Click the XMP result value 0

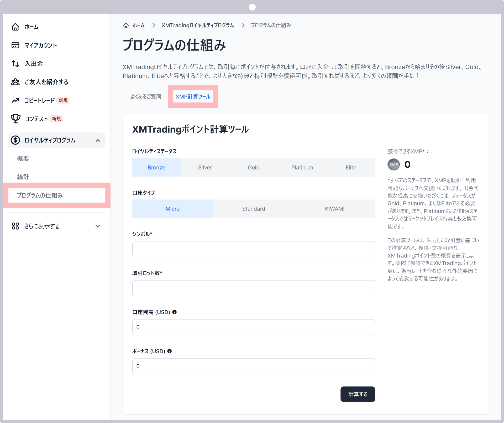407,164
